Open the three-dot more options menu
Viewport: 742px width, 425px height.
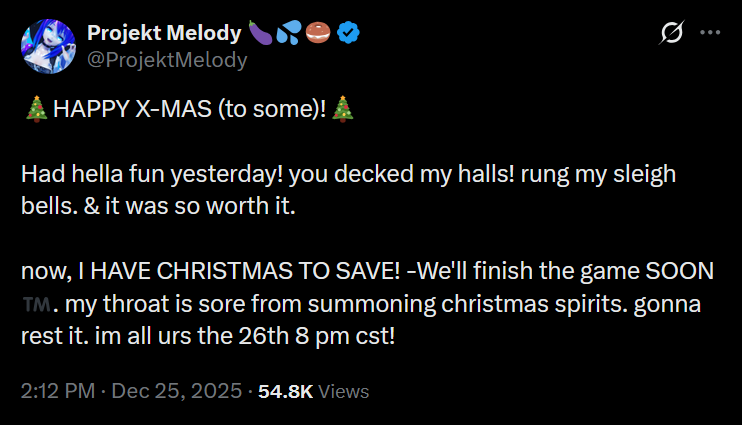710,33
